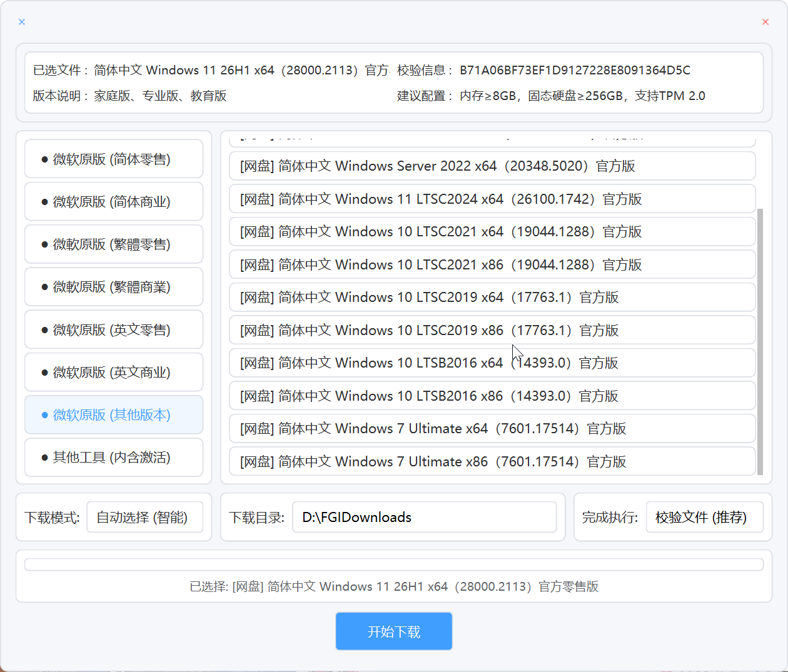Click the 校验信息 hash value text
Image resolution: width=788 pixels, height=672 pixels.
click(575, 70)
